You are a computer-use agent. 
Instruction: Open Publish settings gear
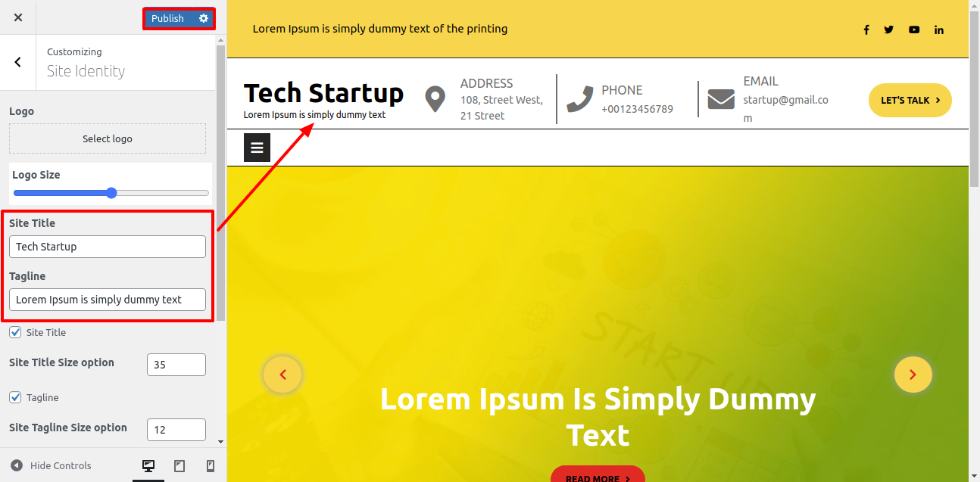[x=204, y=18]
